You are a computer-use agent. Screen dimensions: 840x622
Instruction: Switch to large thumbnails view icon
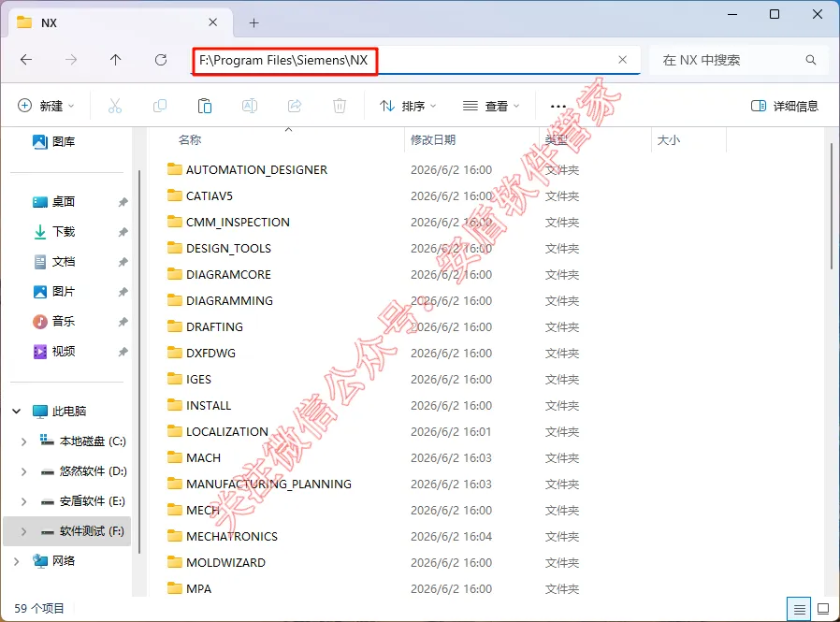point(823,609)
